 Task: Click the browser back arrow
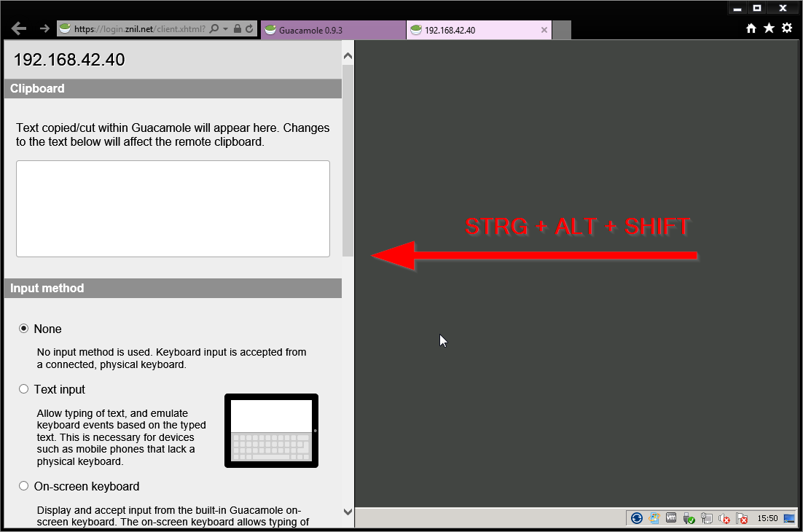(x=19, y=28)
